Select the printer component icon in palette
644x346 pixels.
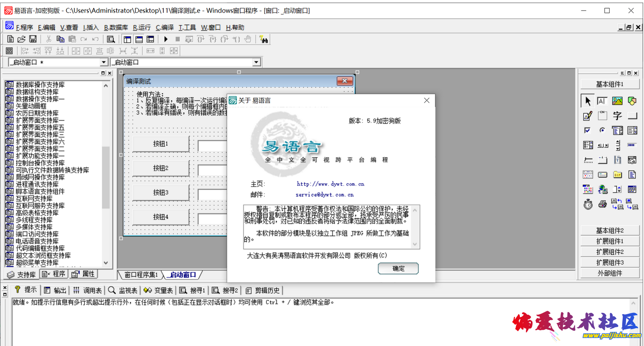tap(602, 204)
